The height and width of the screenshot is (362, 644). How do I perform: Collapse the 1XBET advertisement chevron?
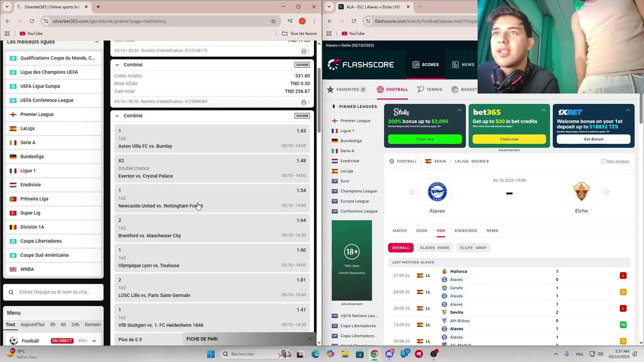tap(627, 110)
